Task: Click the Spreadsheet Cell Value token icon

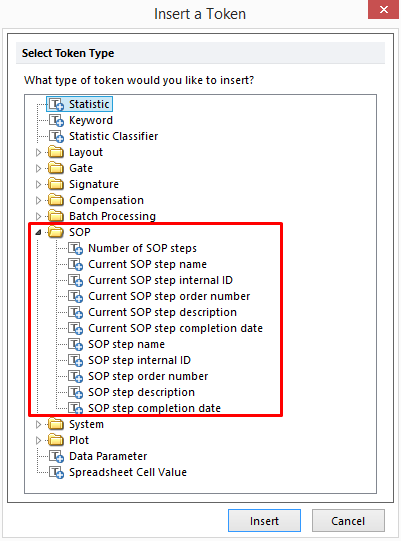Action: click(56, 472)
